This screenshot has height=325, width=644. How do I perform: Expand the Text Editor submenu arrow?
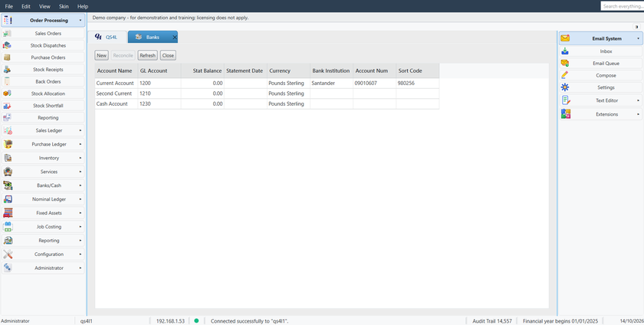[638, 100]
